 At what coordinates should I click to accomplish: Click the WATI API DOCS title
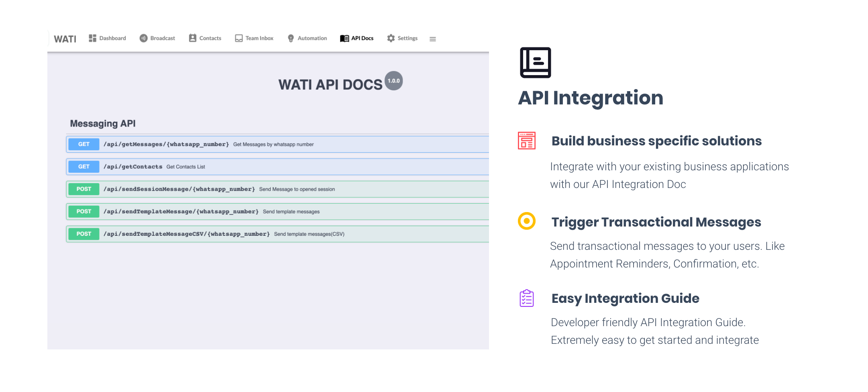pyautogui.click(x=330, y=85)
